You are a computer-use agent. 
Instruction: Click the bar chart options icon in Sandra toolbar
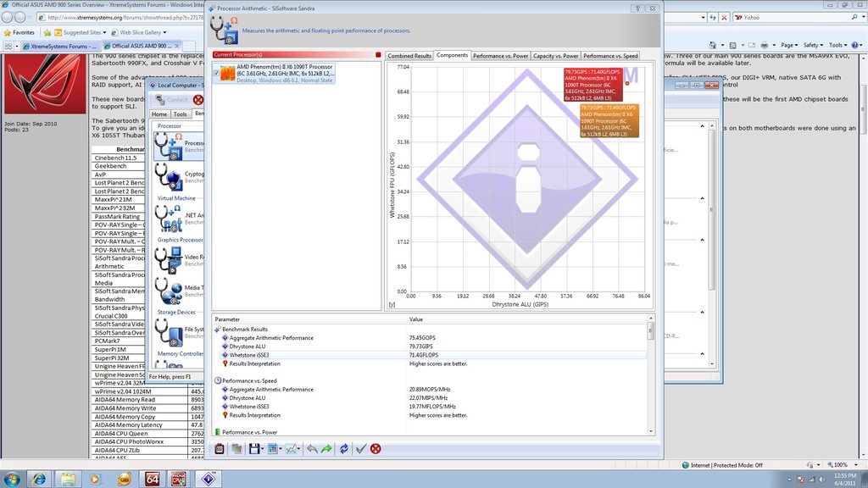pyautogui.click(x=272, y=449)
